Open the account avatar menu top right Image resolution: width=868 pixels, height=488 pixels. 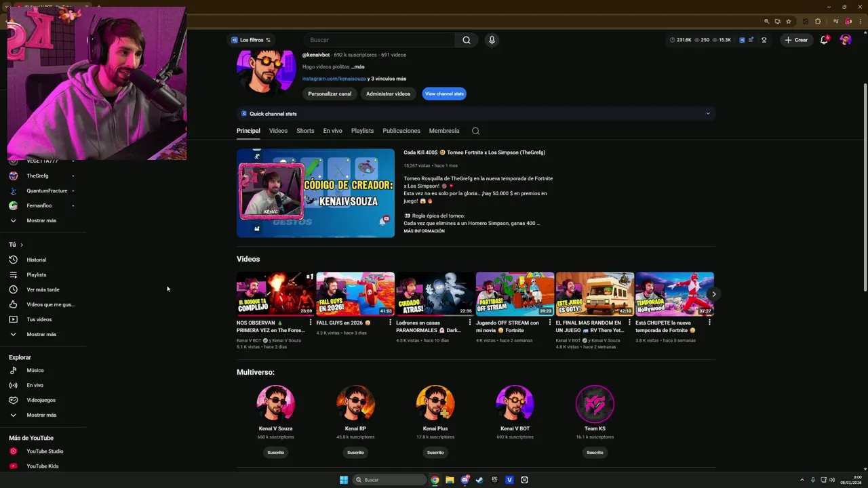[845, 40]
